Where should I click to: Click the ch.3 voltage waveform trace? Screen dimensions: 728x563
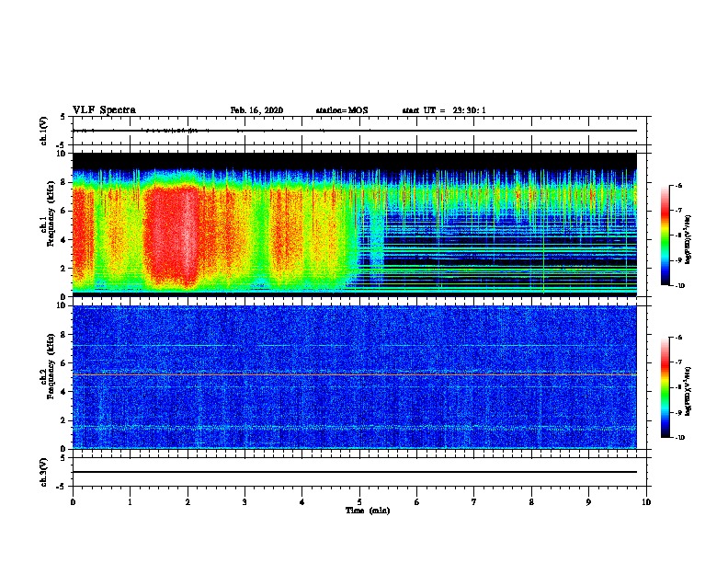355,472
